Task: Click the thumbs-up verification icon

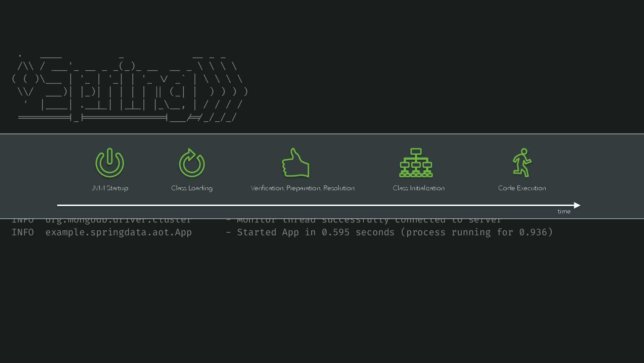Action: (295, 163)
